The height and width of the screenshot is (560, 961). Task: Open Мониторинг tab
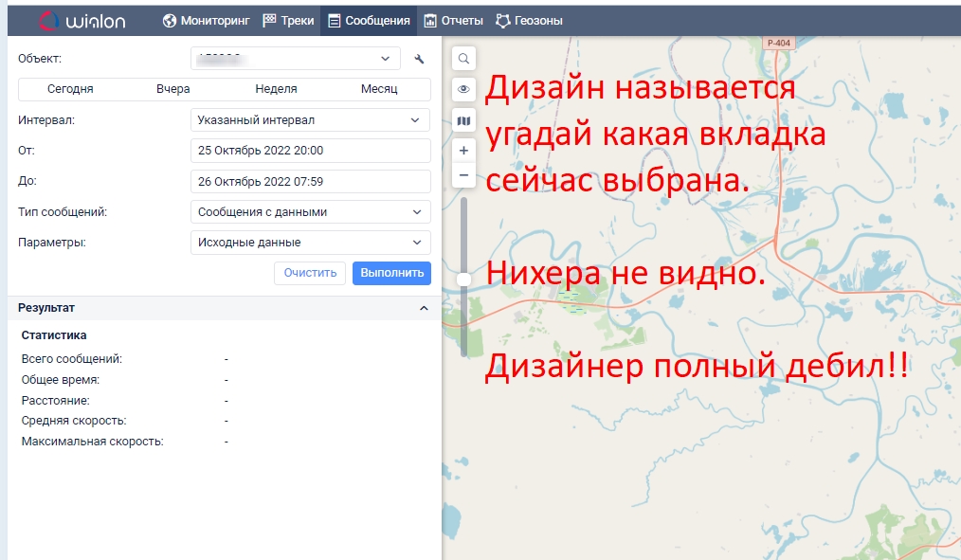click(x=206, y=20)
